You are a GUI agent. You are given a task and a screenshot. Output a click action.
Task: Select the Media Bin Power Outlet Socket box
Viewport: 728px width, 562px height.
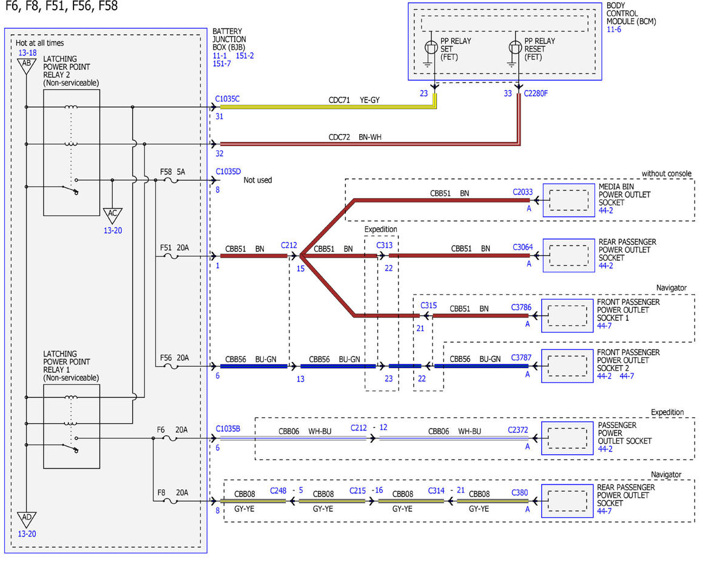pyautogui.click(x=568, y=199)
